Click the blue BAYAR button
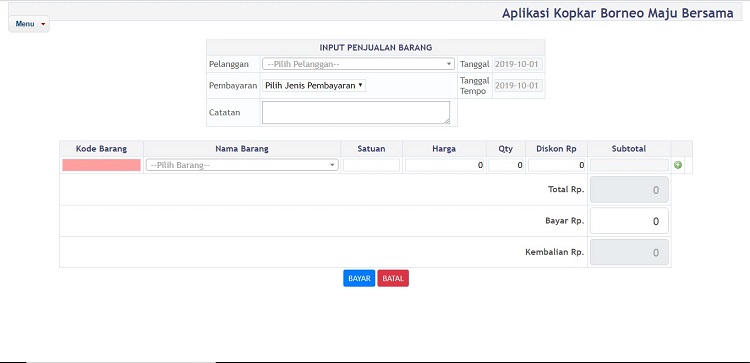Screen dimensions: 750x363 click(x=359, y=278)
